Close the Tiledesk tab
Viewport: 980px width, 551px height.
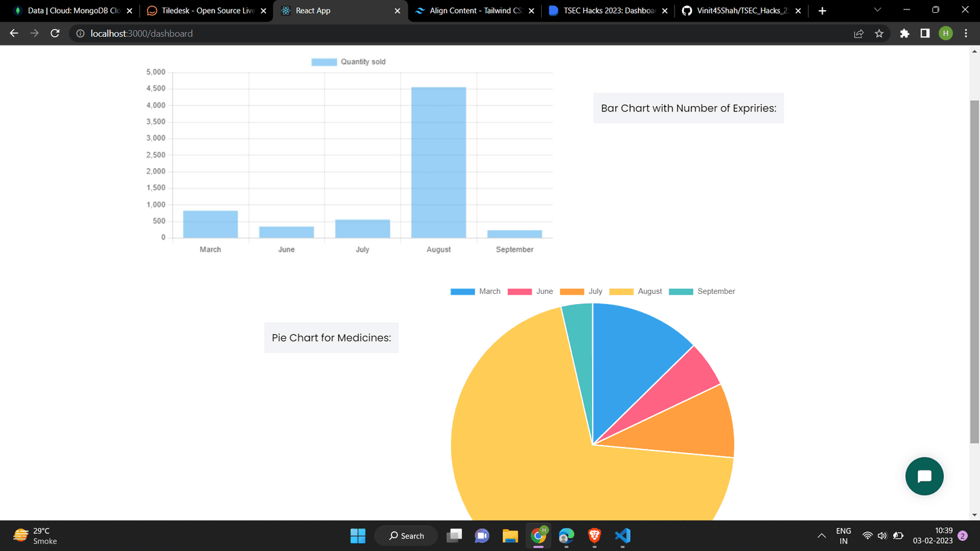pos(263,11)
